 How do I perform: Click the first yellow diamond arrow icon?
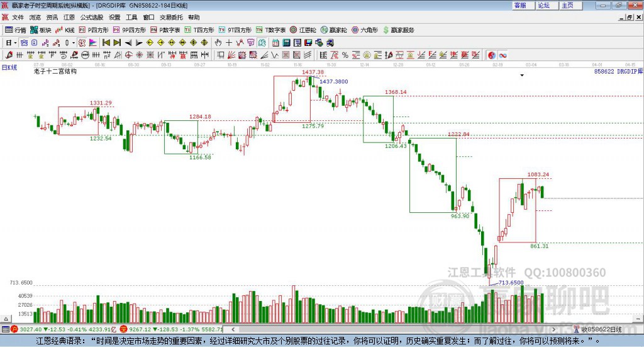pyautogui.click(x=150, y=43)
